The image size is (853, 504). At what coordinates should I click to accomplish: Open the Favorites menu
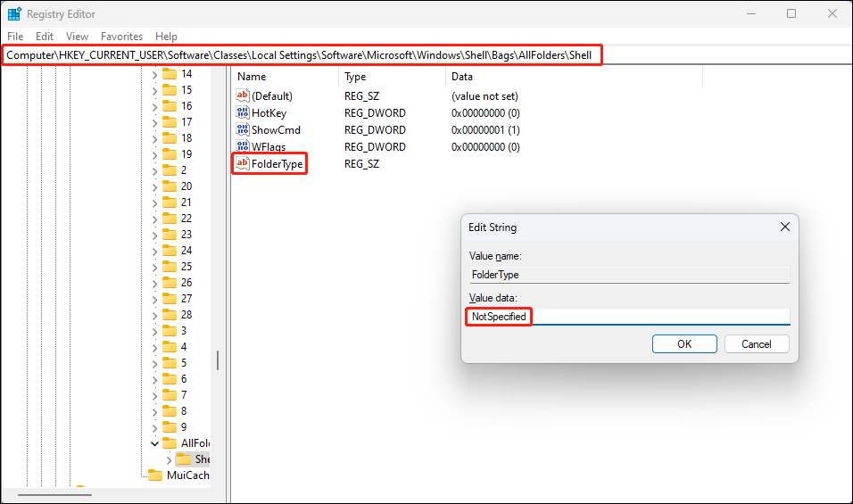point(122,37)
